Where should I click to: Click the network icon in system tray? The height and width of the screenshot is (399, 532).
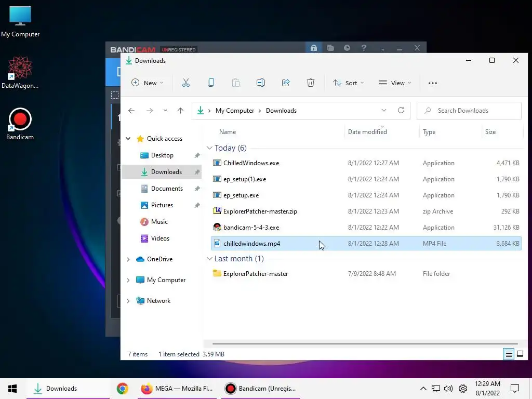point(436,389)
